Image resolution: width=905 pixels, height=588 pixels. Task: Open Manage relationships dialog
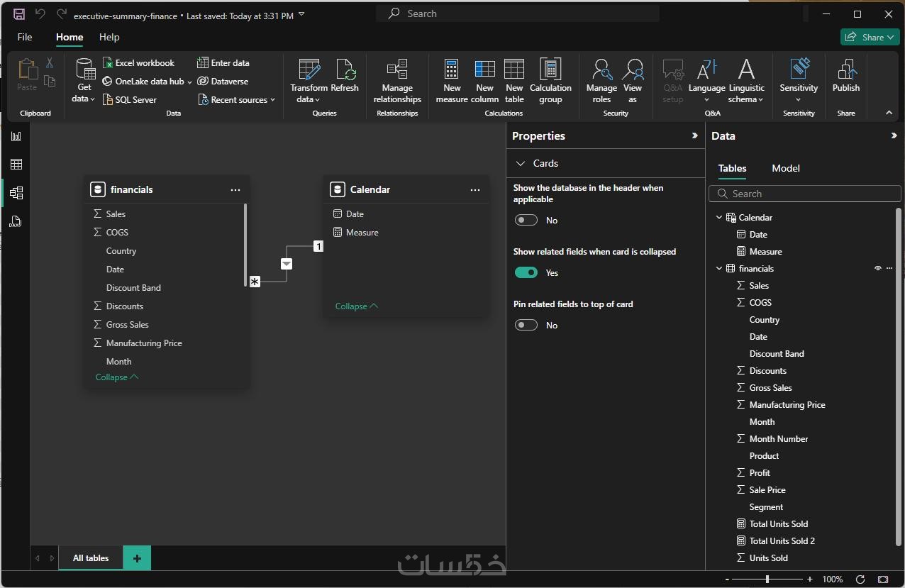(397, 81)
